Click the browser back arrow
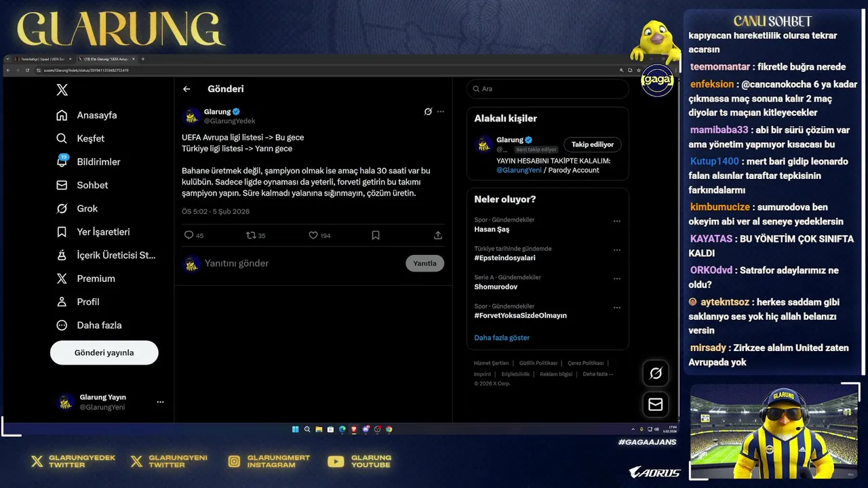This screenshot has height=488, width=868. click(x=8, y=70)
